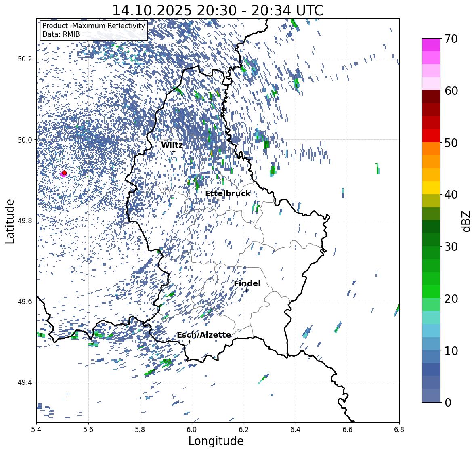Click the dark red colorbar segment below 60
The image size is (476, 451).
coord(431,97)
